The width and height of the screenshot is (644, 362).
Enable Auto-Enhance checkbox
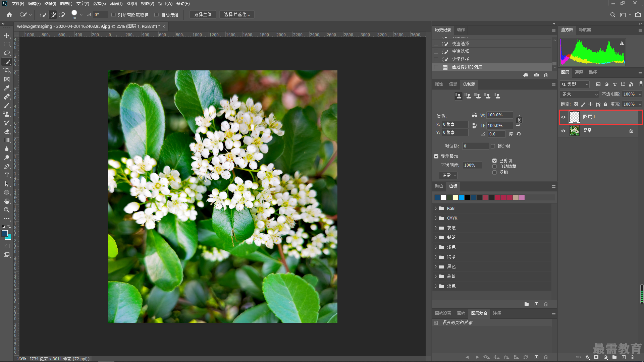[156, 15]
